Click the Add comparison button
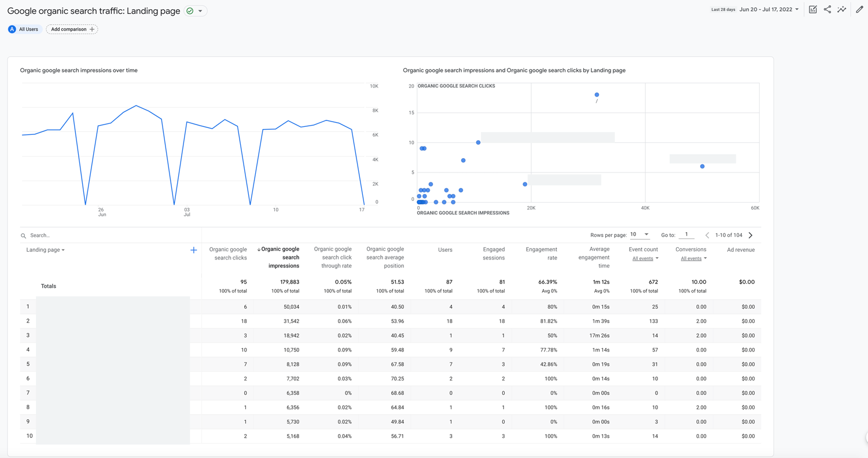This screenshot has height=458, width=868. click(x=72, y=29)
